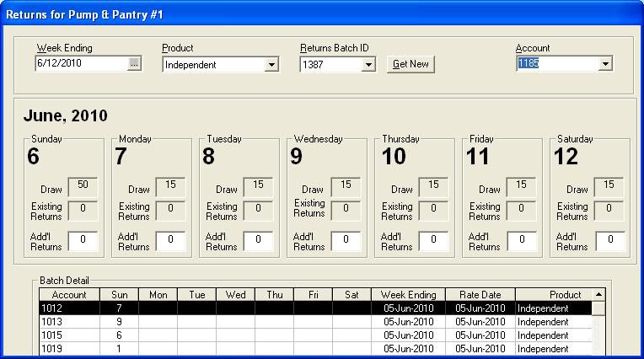The width and height of the screenshot is (644, 359).
Task: Select account 1013 row in Batch Detail
Action: [69, 321]
